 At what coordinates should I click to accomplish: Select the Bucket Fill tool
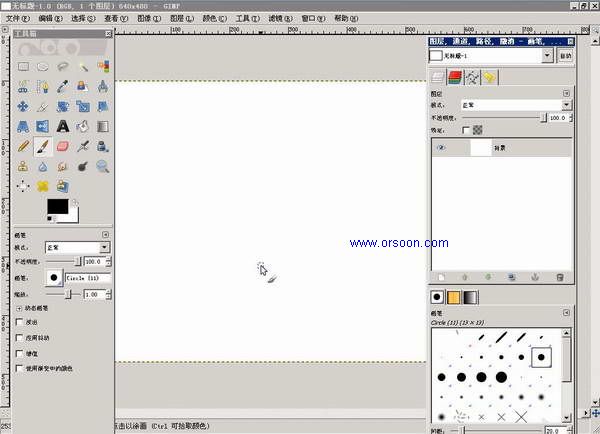pyautogui.click(x=83, y=126)
